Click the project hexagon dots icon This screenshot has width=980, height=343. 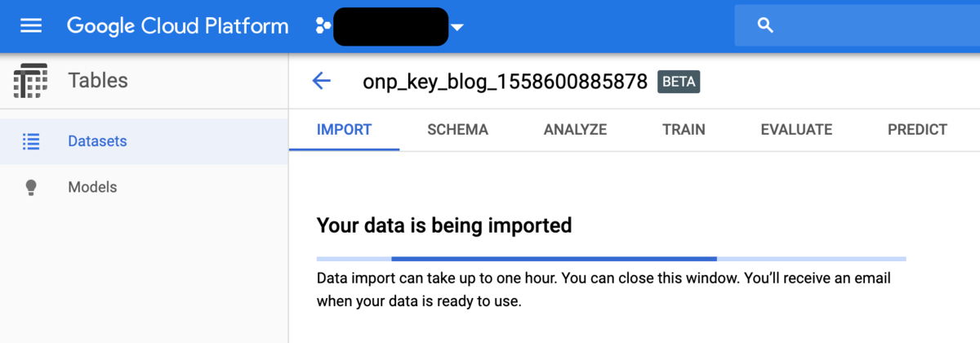(323, 26)
